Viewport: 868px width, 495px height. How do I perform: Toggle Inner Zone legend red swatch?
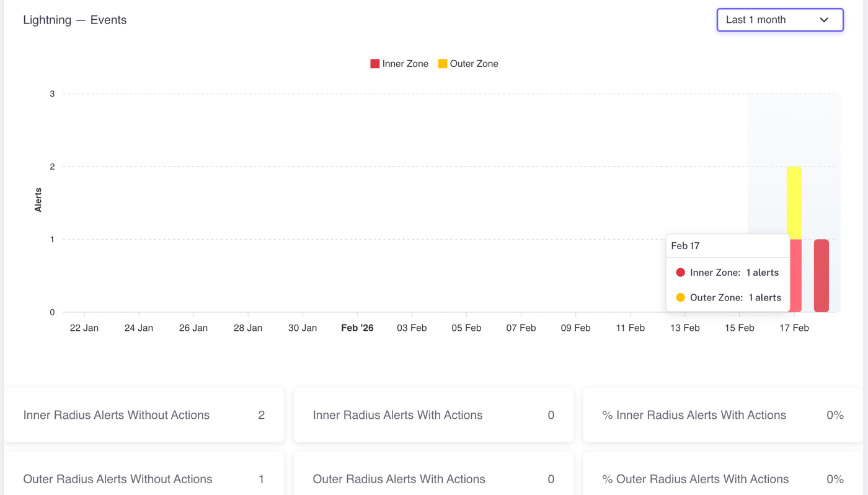374,64
